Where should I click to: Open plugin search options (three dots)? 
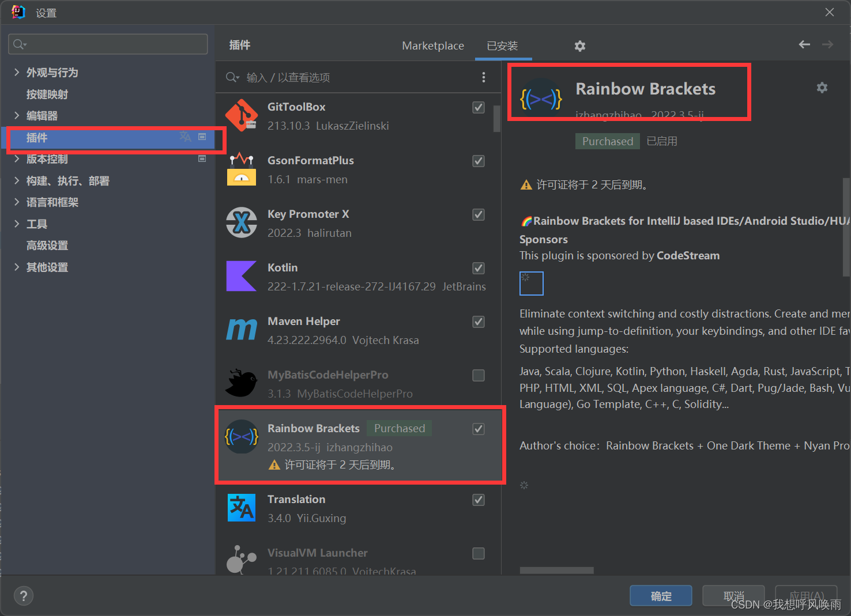point(483,77)
